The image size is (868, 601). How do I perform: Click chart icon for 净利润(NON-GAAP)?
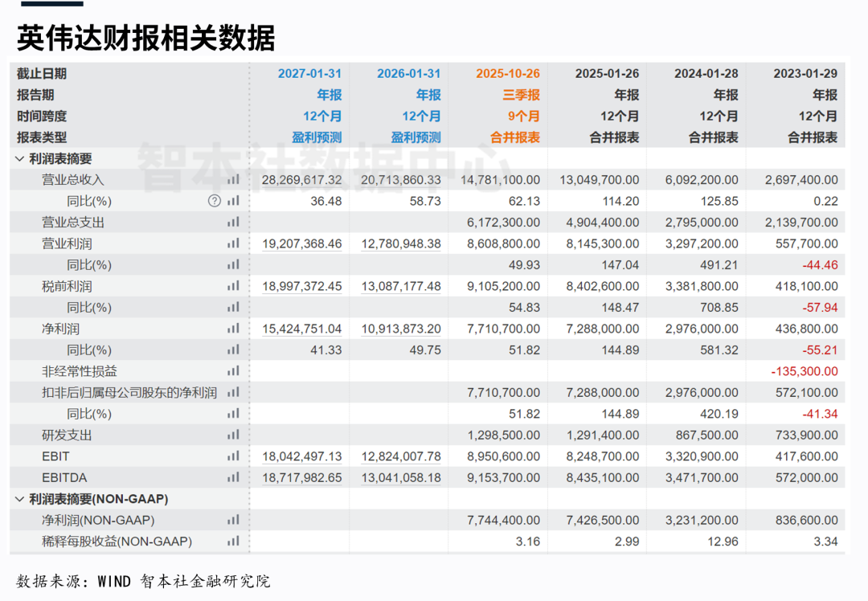233,521
